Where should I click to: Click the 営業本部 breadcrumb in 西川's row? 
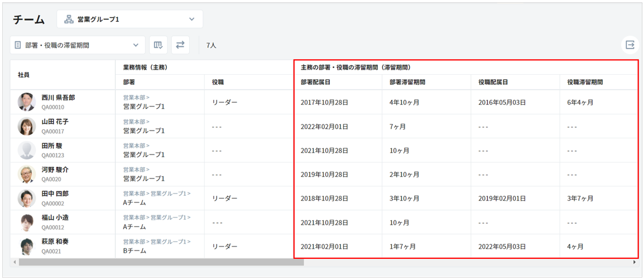[x=134, y=97]
